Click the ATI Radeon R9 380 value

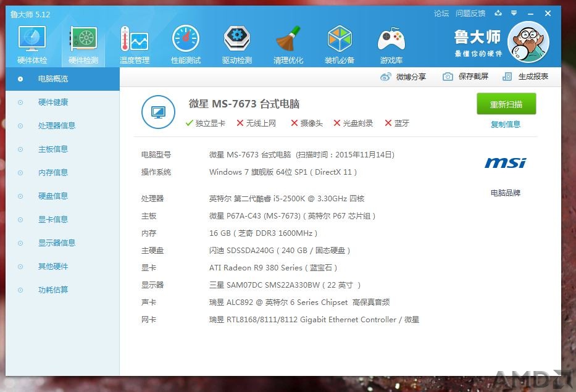coord(273,268)
